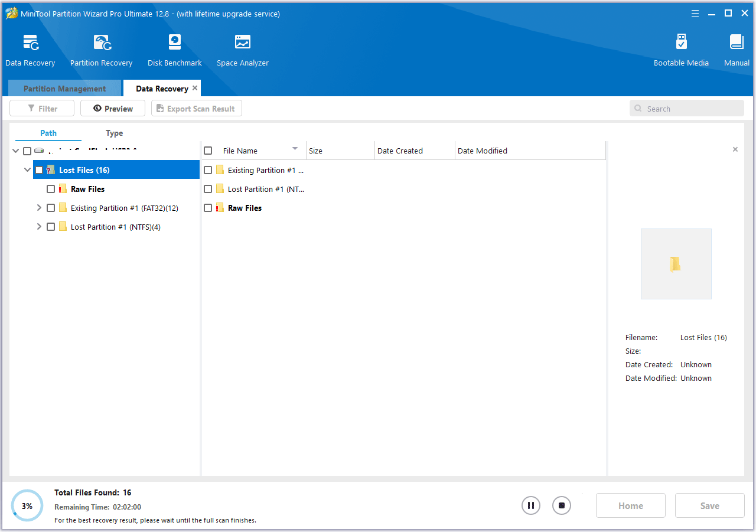The height and width of the screenshot is (532, 756).
Task: Sort by Date Modified column header
Action: pyautogui.click(x=530, y=151)
